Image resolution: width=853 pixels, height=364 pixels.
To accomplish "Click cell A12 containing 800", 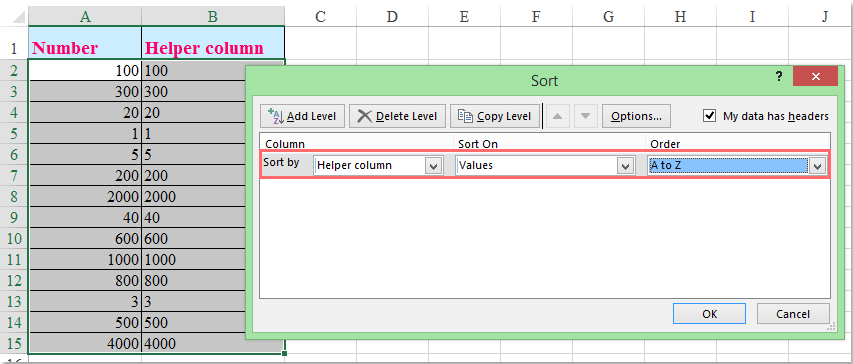I will tap(85, 281).
